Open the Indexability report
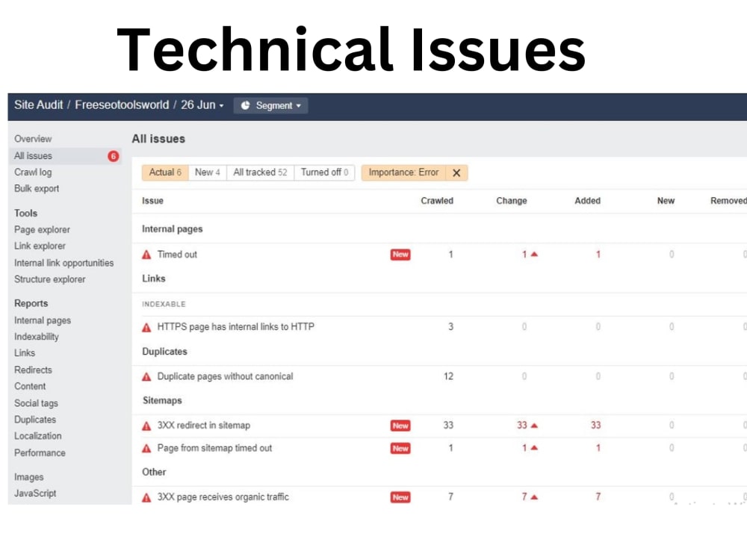This screenshot has width=747, height=560. (37, 337)
